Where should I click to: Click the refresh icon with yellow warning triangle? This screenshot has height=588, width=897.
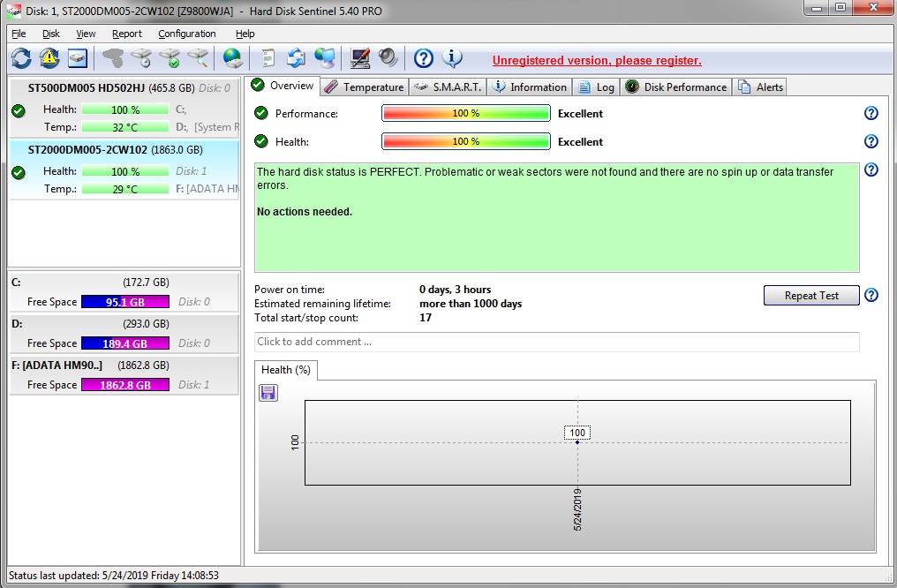[49, 57]
